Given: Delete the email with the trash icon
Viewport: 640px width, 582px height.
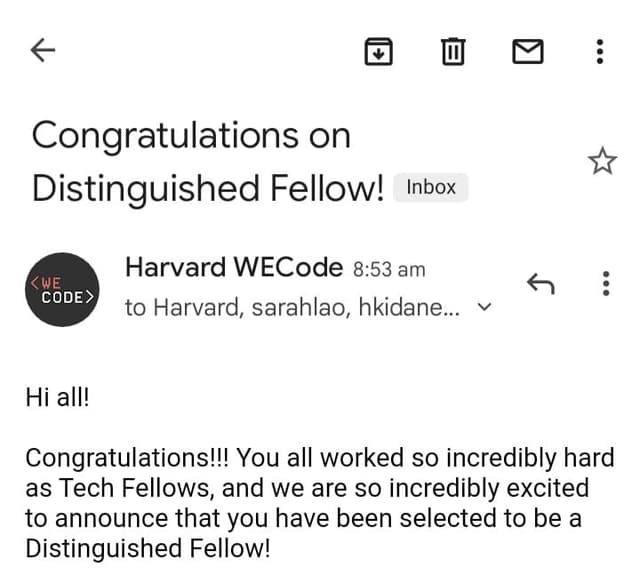Looking at the screenshot, I should [452, 50].
